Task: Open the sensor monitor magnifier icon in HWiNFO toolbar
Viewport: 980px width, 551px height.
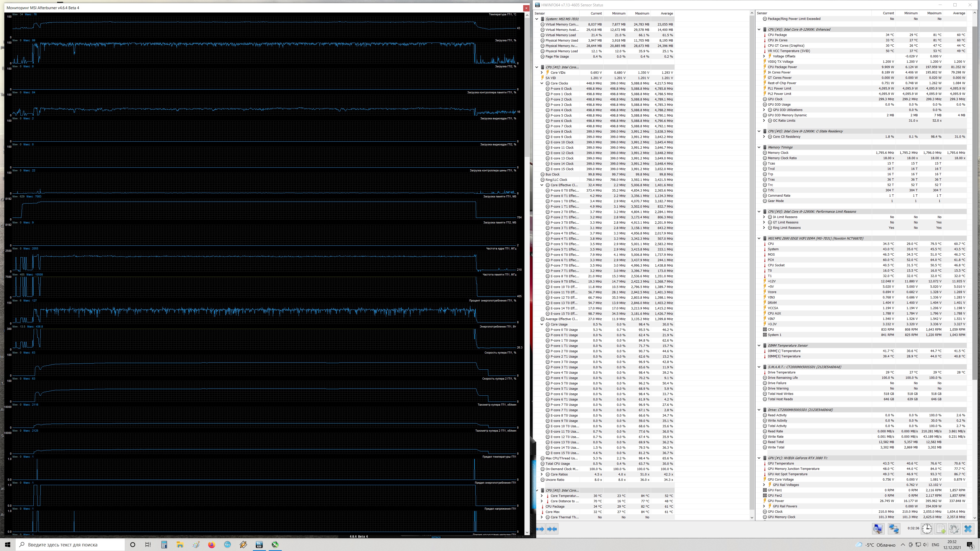Action: click(x=878, y=529)
